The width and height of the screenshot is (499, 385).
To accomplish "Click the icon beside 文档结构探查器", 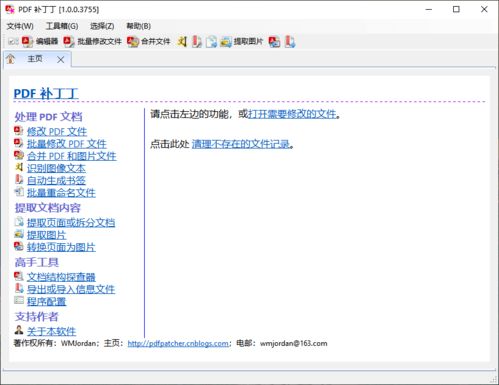I will click(18, 276).
